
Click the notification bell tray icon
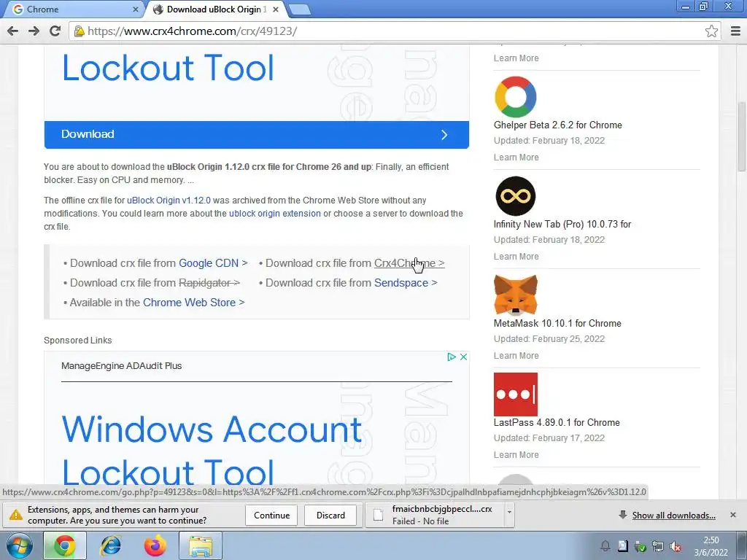tap(605, 546)
